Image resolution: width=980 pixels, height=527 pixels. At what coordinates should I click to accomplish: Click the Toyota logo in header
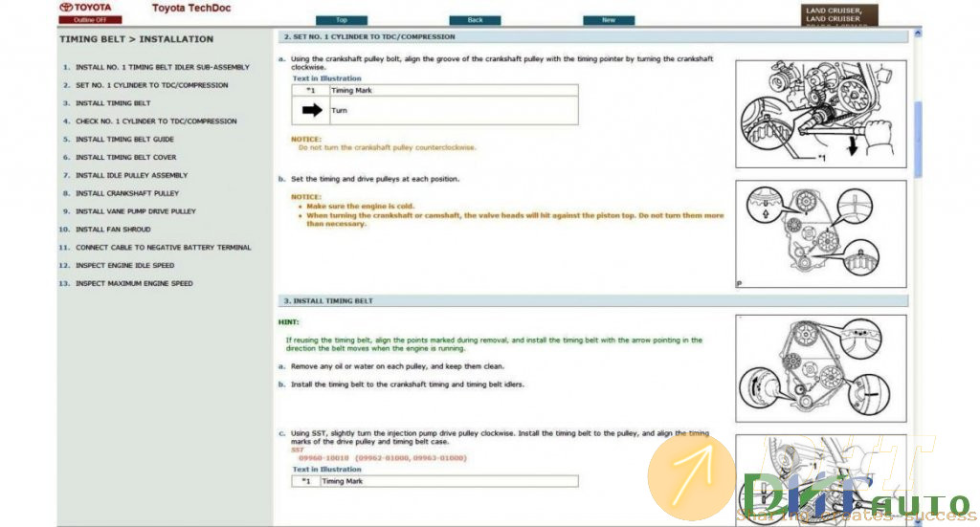click(x=84, y=7)
